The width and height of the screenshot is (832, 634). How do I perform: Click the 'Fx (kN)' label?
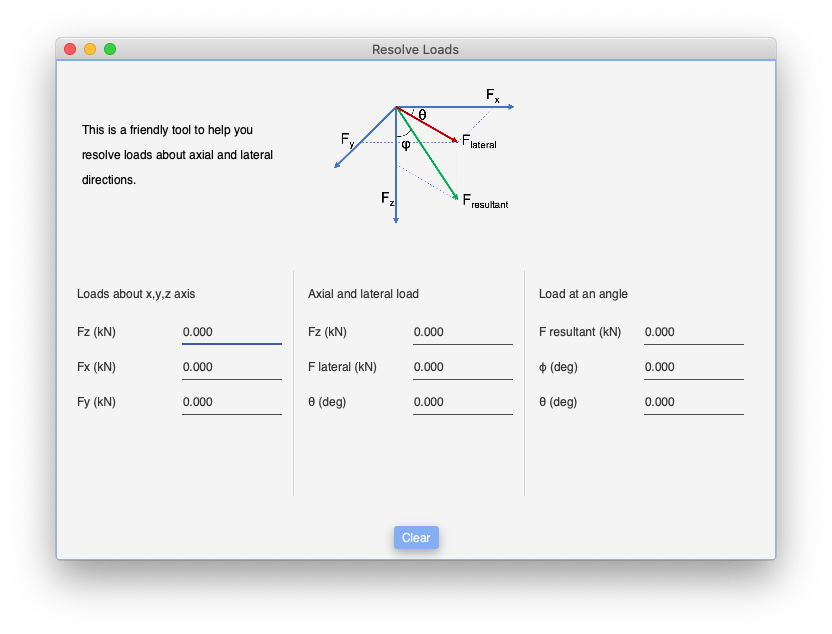(x=96, y=367)
